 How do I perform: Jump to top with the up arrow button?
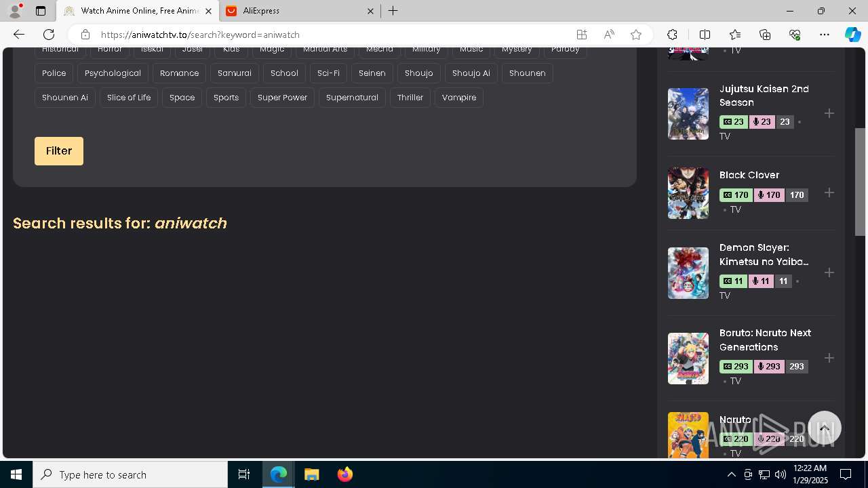point(825,428)
